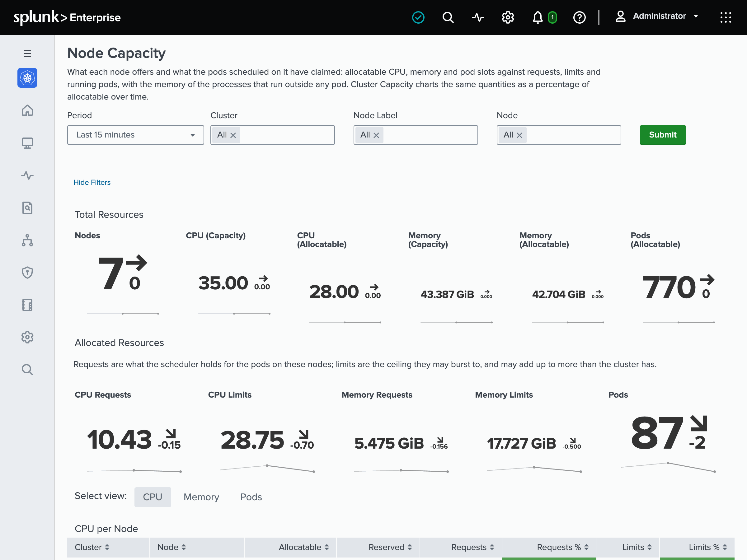Click the Hide Filters link

coord(92,182)
